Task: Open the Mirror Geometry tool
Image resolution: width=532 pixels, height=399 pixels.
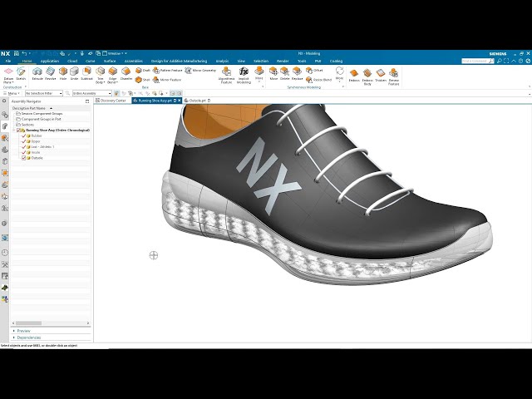Action: click(x=200, y=70)
